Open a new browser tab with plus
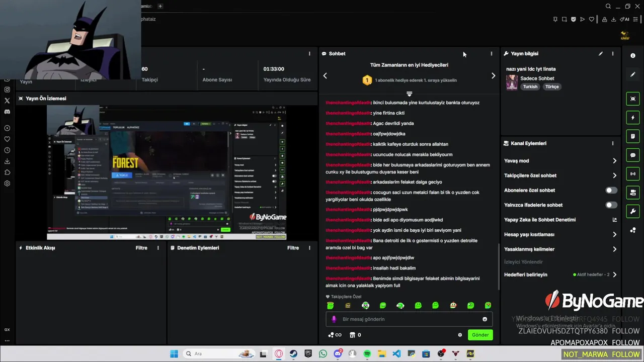This screenshot has width=644, height=362. click(160, 6)
